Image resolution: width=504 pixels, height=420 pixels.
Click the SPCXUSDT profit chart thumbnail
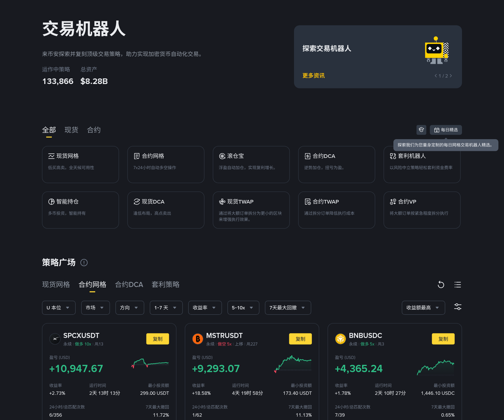click(x=150, y=363)
